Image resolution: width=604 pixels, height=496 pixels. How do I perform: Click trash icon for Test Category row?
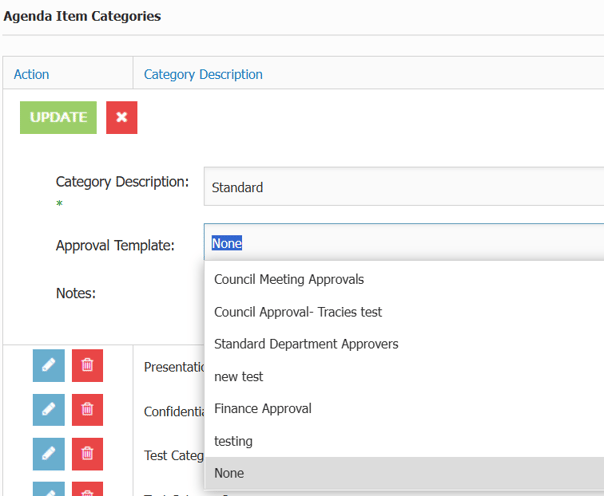[x=87, y=453]
